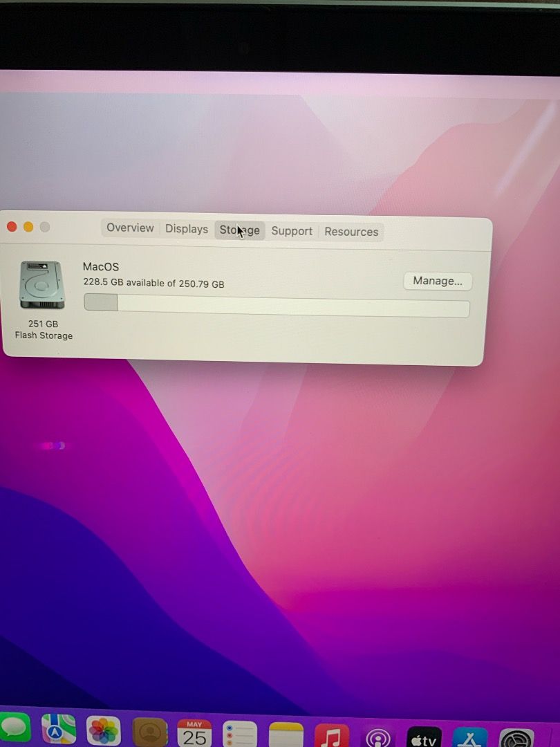Screen dimensions: 560x747
Task: Open the Photos app in the Dock
Action: (103, 731)
